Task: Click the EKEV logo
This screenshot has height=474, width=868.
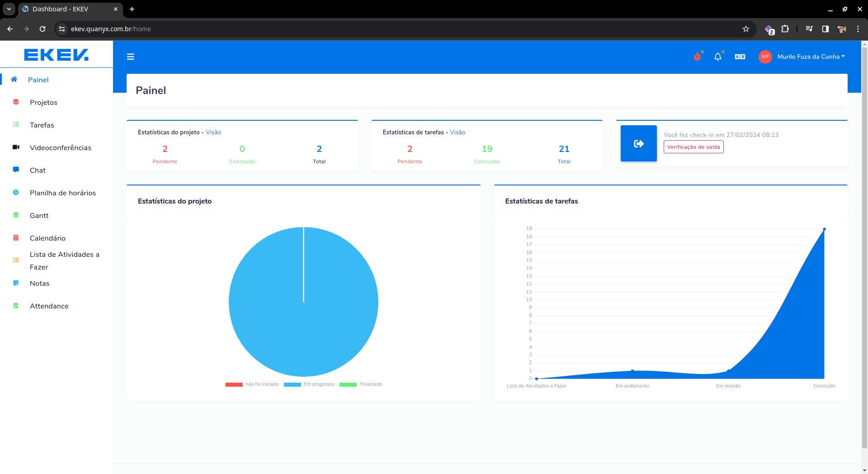Action: (57, 55)
